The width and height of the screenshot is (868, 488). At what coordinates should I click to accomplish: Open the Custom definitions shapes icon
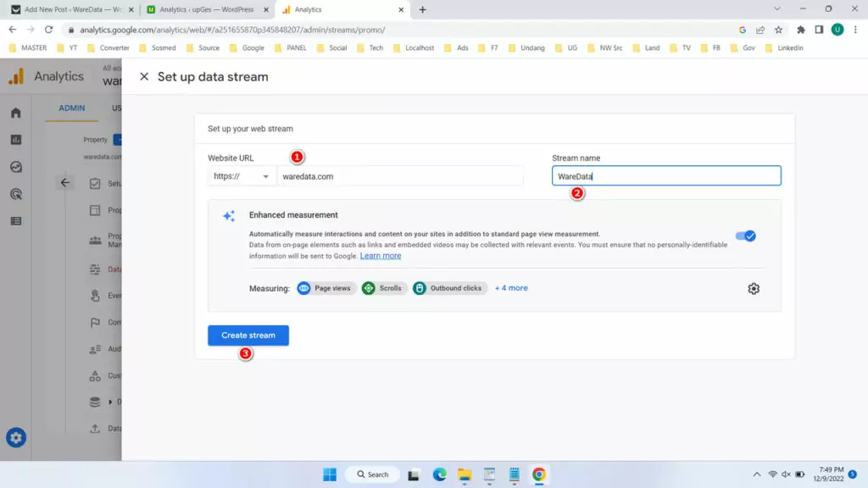(95, 375)
